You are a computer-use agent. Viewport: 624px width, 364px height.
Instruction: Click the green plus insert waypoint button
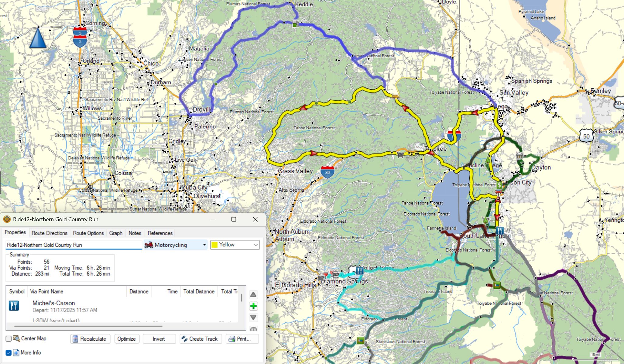[253, 306]
